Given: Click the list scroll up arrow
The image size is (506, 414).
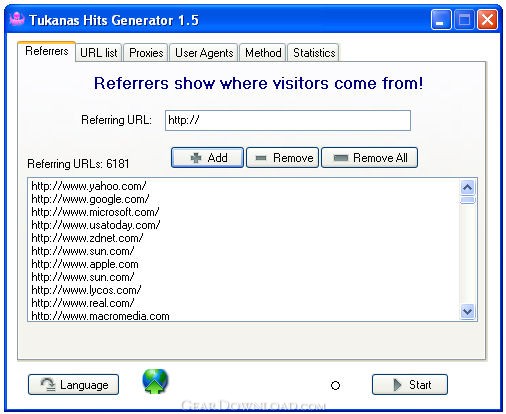Looking at the screenshot, I should click(468, 187).
